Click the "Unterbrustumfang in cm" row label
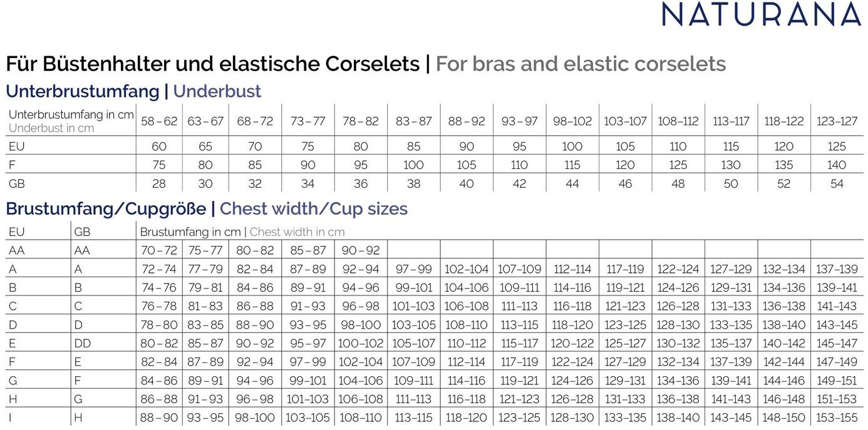This screenshot has width=868, height=430. click(x=71, y=115)
